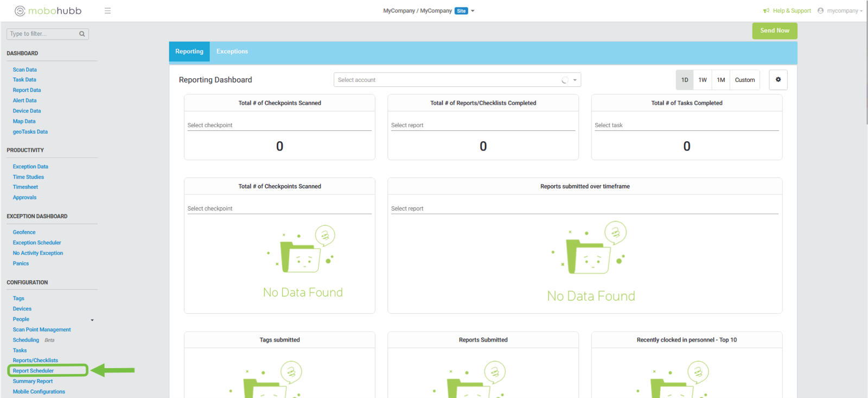Click the Help & Support megaphone icon
The image size is (868, 398).
pyautogui.click(x=766, y=11)
